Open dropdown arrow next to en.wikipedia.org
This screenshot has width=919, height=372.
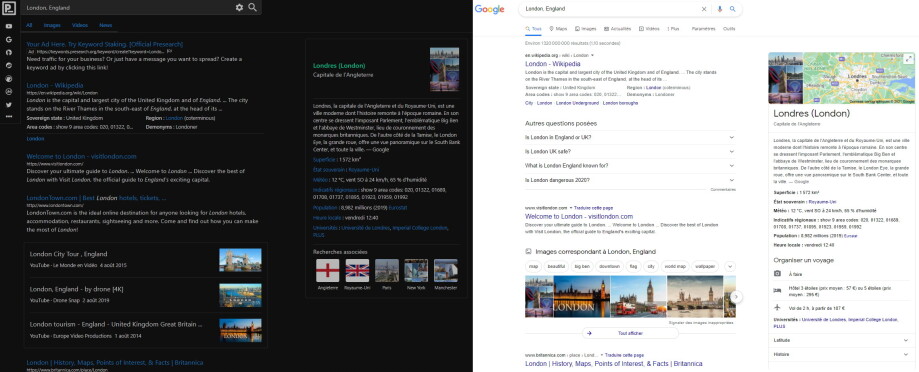593,55
